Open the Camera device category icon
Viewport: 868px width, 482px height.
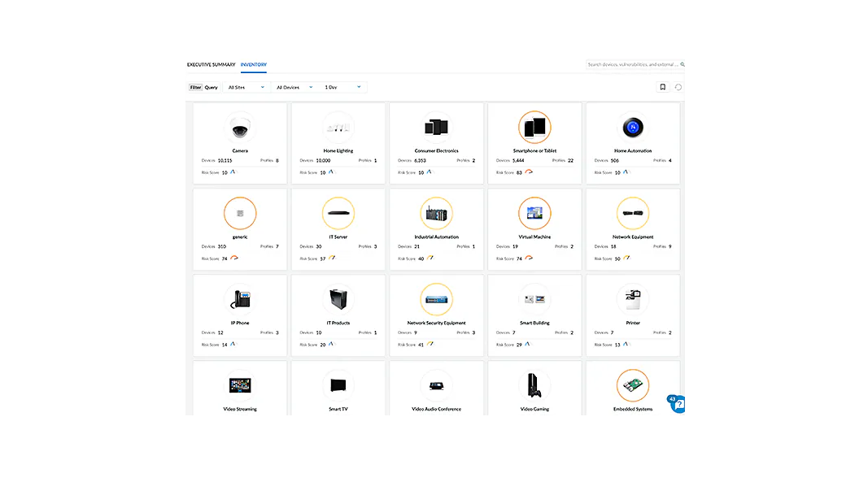240,128
